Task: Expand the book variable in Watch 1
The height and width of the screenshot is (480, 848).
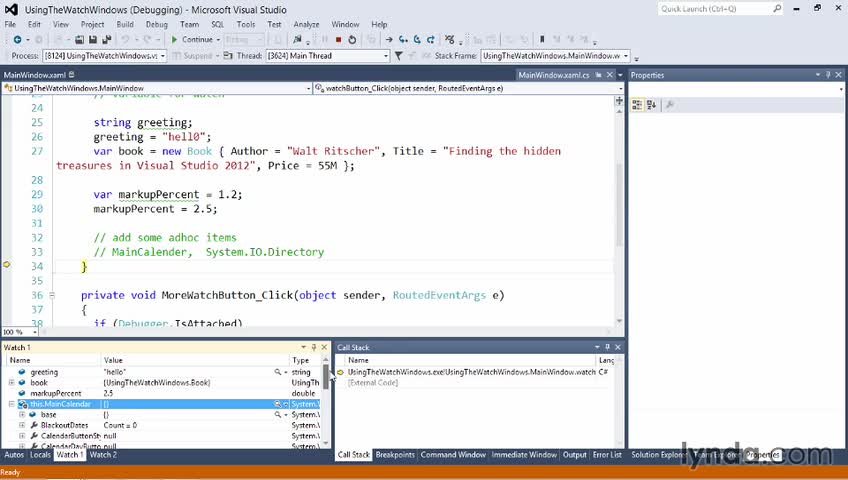Action: (x=11, y=382)
